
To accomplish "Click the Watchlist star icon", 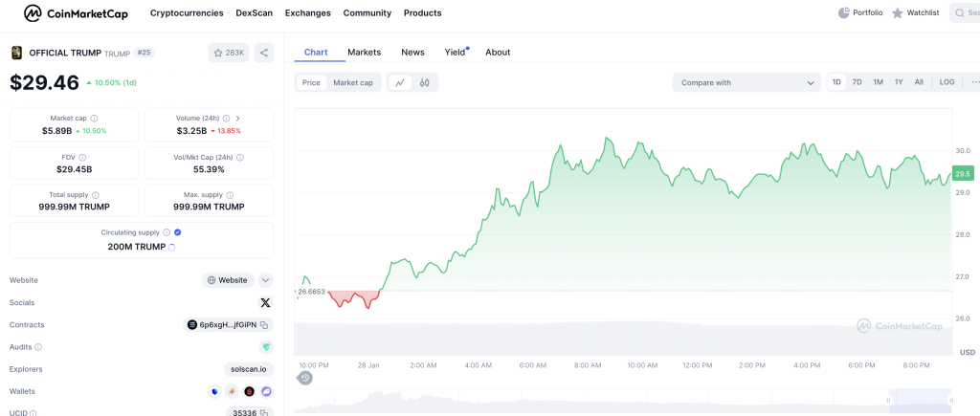I will (x=898, y=13).
